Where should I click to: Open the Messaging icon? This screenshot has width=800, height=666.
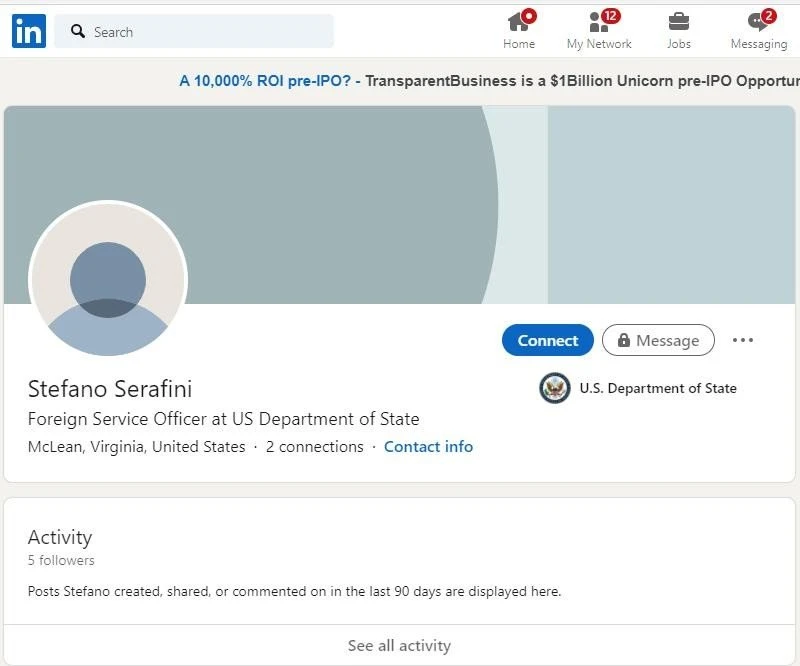[758, 22]
